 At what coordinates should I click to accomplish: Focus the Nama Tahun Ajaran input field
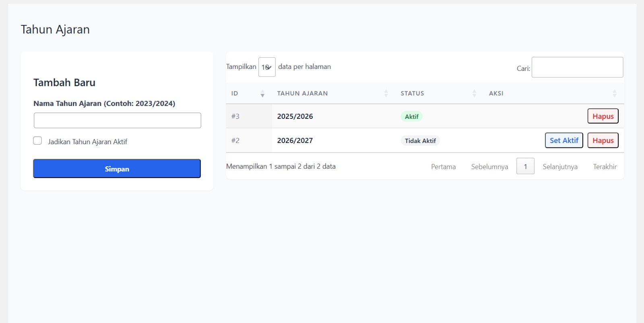point(117,120)
